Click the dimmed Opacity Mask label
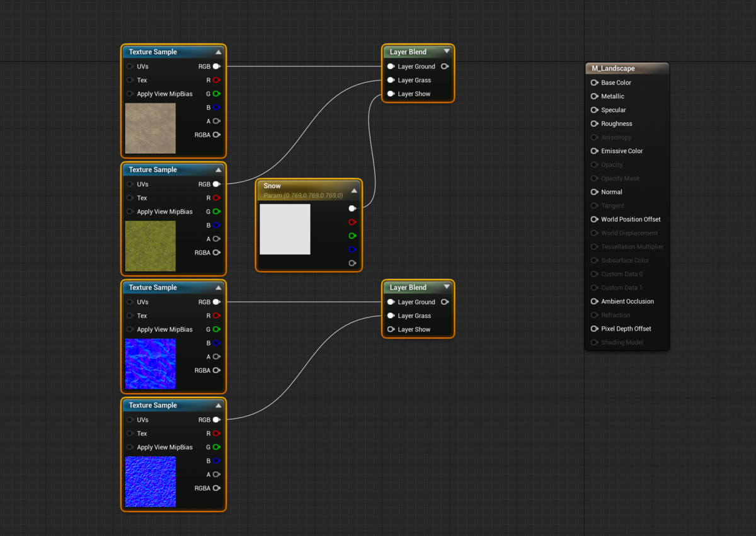Screen dimensions: 756x536 (621, 178)
